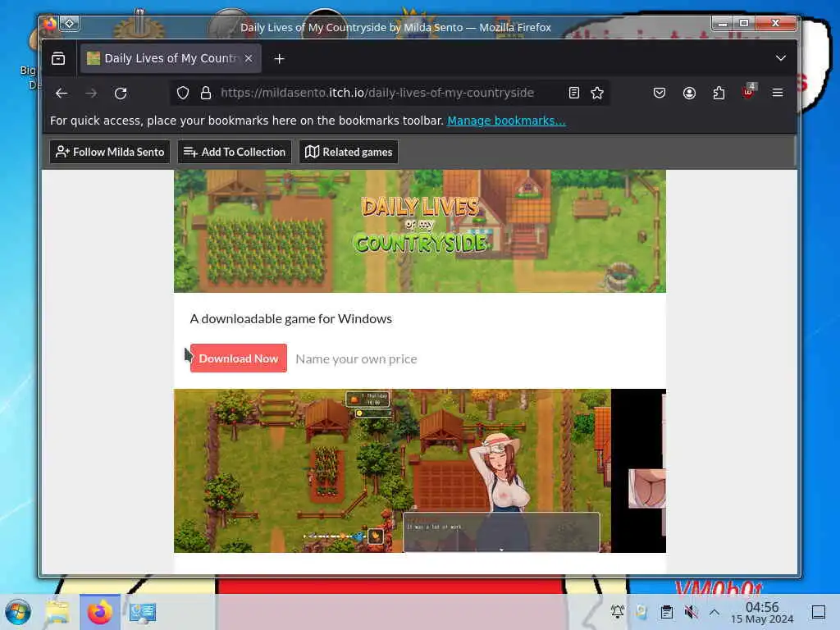
Task: Reload the current page
Action: [121, 94]
